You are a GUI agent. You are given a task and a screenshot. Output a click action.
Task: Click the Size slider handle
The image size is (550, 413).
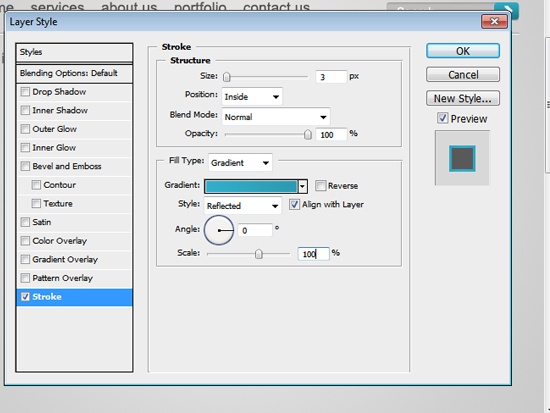point(227,77)
